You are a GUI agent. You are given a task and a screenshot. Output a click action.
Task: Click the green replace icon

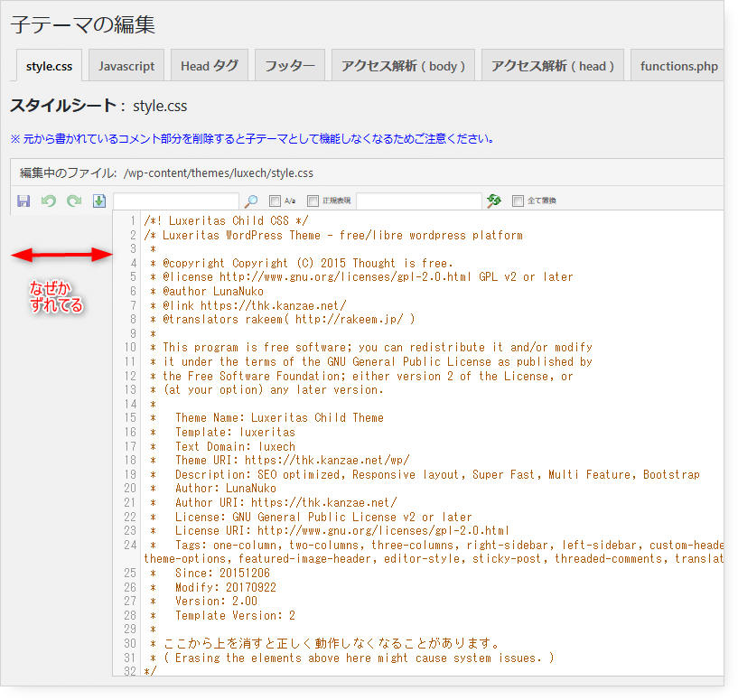(493, 201)
